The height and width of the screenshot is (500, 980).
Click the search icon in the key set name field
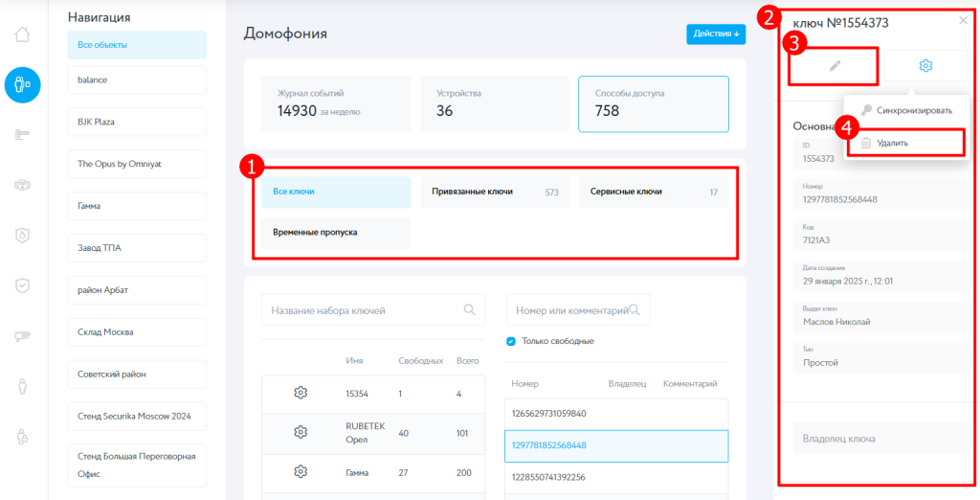470,309
